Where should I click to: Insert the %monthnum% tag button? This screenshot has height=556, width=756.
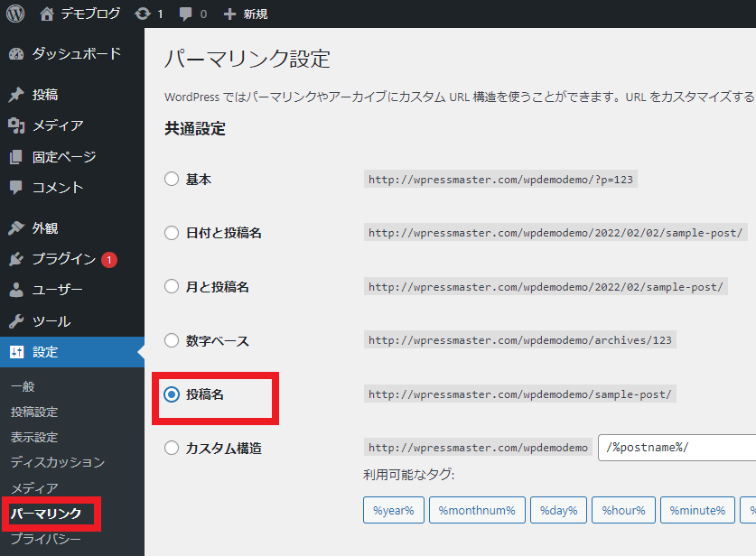click(477, 510)
